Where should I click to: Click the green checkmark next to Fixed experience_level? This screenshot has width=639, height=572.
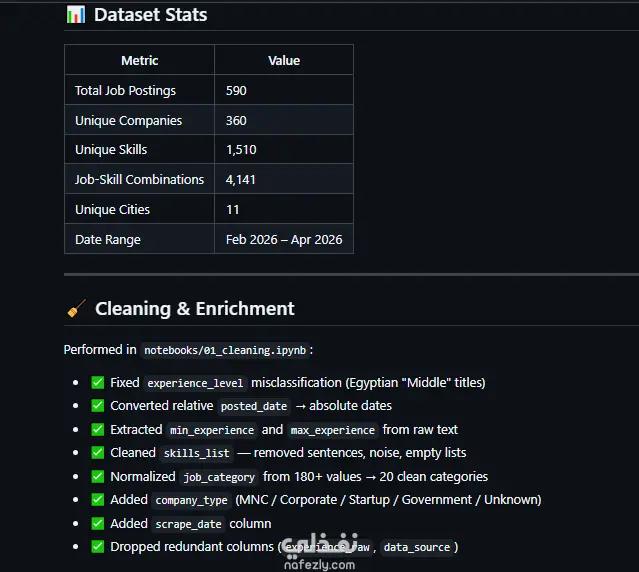(98, 383)
